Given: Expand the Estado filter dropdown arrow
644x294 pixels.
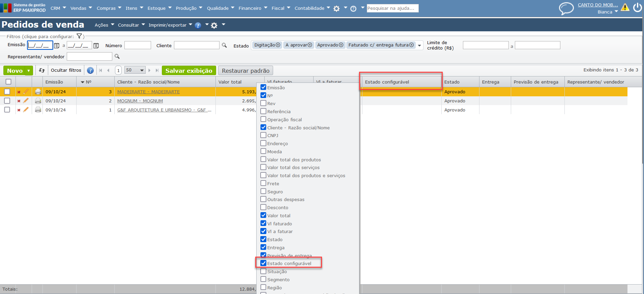Looking at the screenshot, I should coord(419,45).
